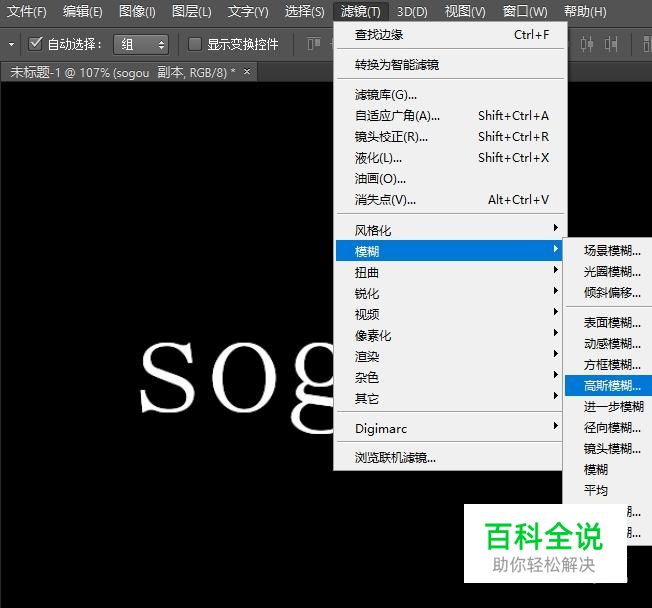Expand the 杂色 submenu
Viewport: 652px width, 608px height.
pos(449,377)
